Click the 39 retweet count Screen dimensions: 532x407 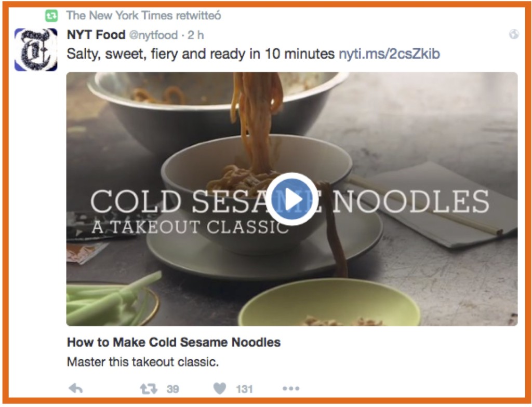172,389
